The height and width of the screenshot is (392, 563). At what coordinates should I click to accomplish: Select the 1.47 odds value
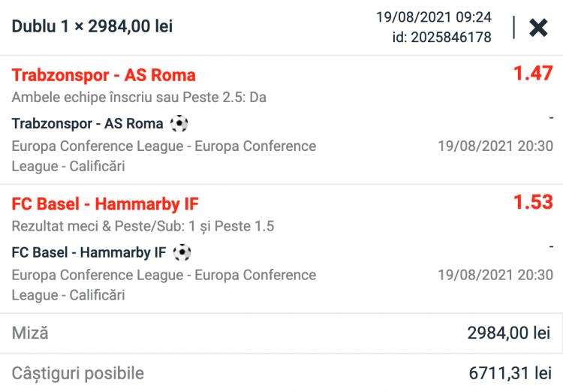coord(533,74)
